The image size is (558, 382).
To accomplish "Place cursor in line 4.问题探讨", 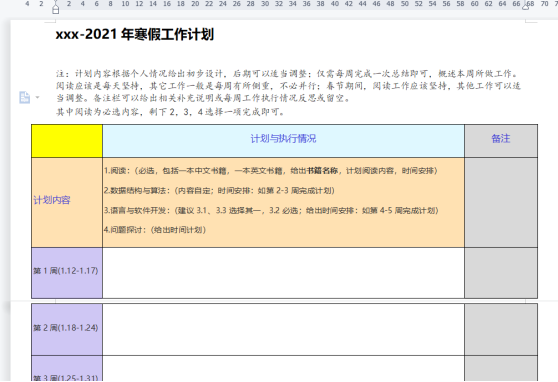I will point(155,230).
